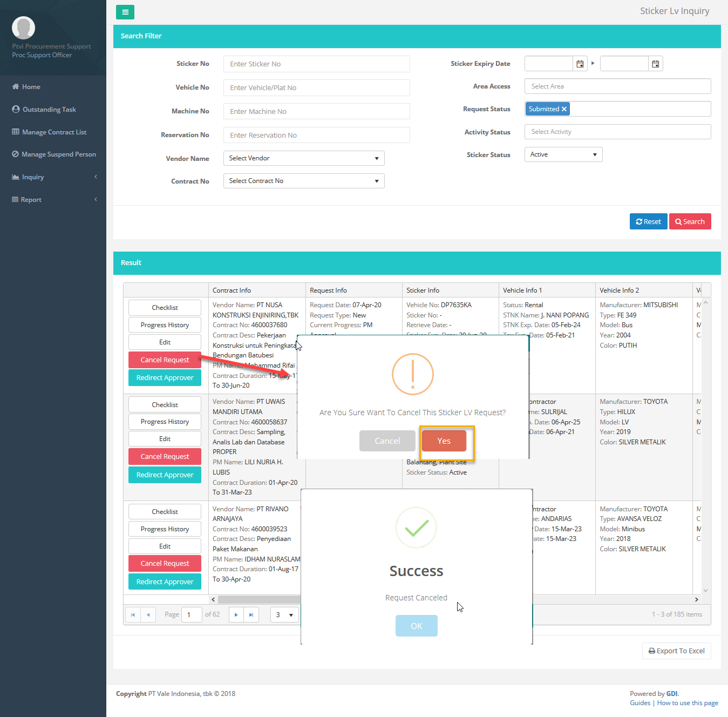This screenshot has height=717, width=728.
Task: Open Manage Contract List menu item
Action: [x=53, y=132]
